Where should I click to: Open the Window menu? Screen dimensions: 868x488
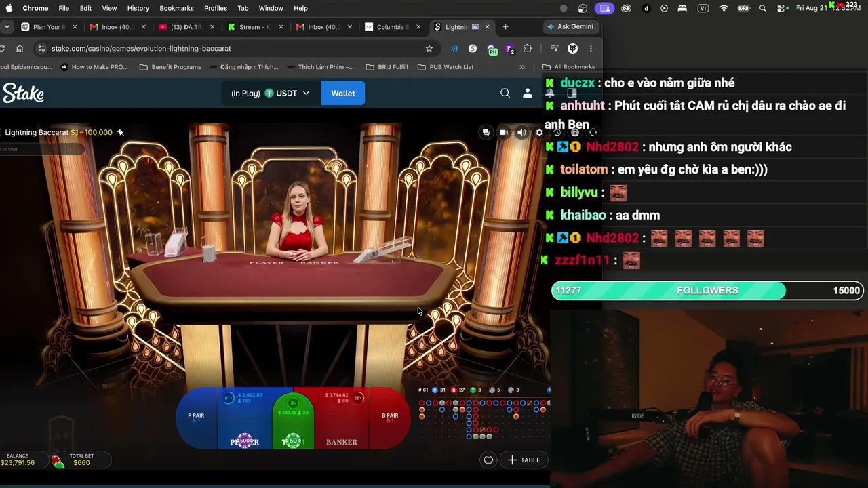(271, 8)
